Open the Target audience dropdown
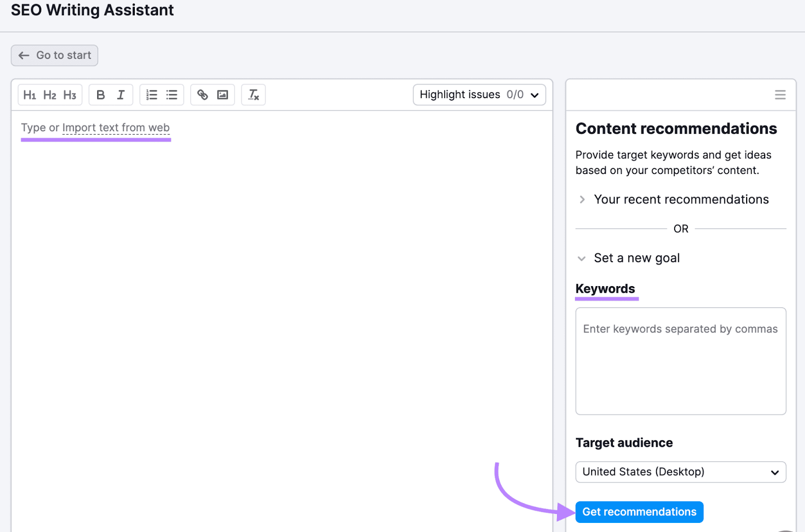This screenshot has height=532, width=805. coord(680,472)
